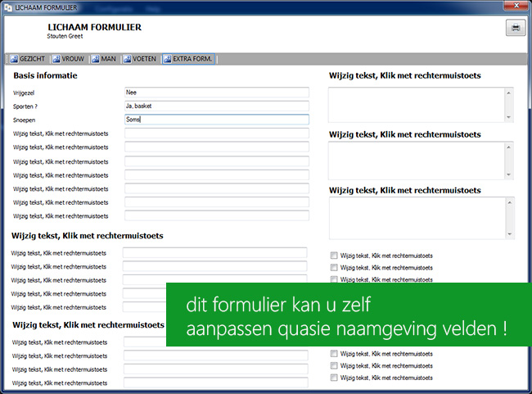Switch to the VROUW tab
Screen dimensions: 532x394
coord(68,59)
